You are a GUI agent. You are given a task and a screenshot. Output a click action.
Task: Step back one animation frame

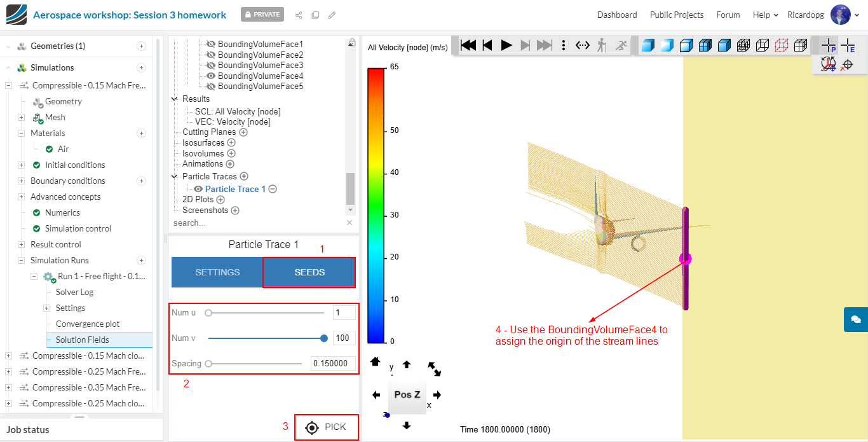487,45
